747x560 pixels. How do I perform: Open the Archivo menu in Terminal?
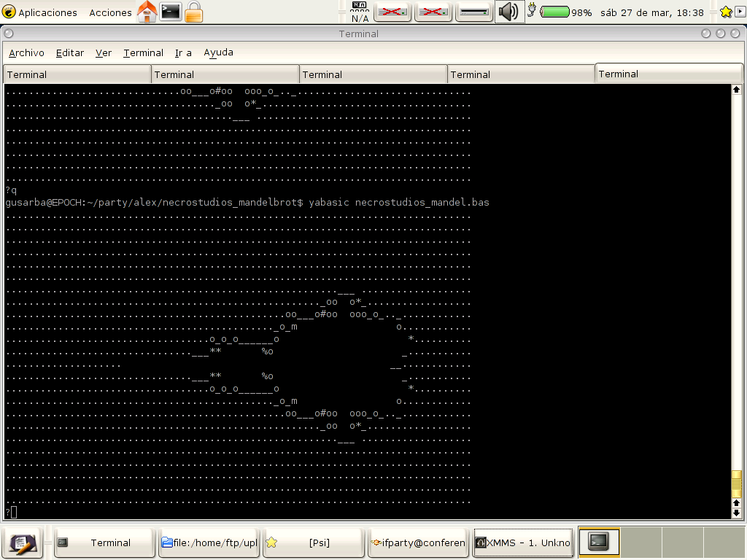coord(26,52)
